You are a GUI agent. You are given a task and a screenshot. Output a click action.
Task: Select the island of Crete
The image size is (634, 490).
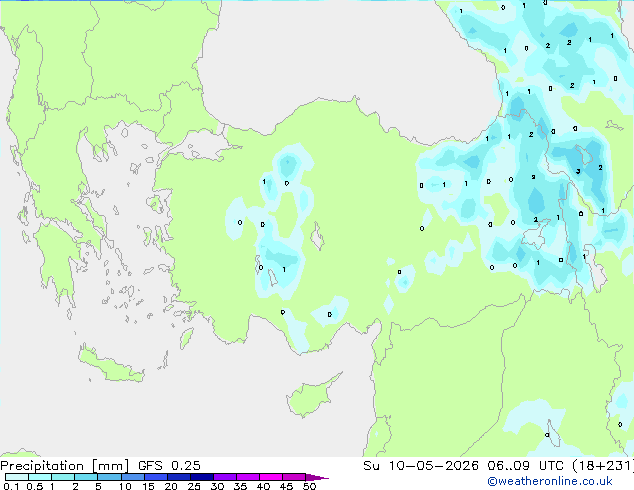(110, 365)
